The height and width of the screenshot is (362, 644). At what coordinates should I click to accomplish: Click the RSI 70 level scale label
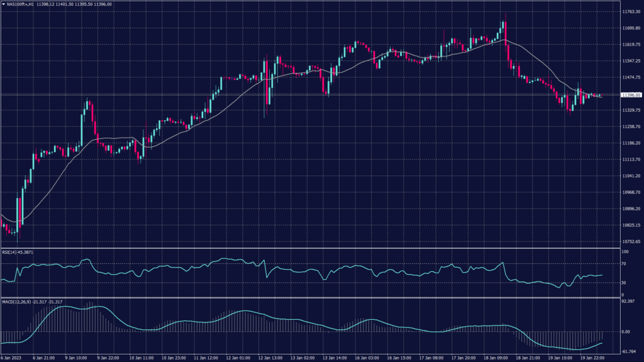coord(624,265)
